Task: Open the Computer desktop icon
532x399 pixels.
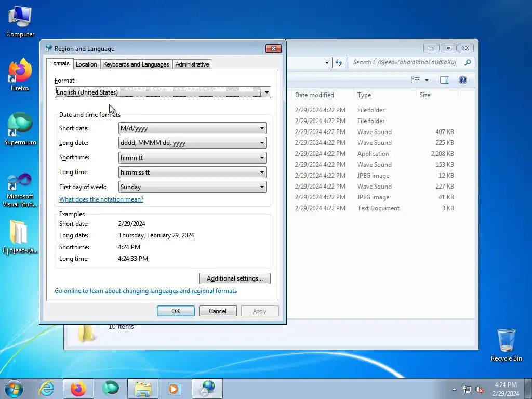Action: point(20,21)
